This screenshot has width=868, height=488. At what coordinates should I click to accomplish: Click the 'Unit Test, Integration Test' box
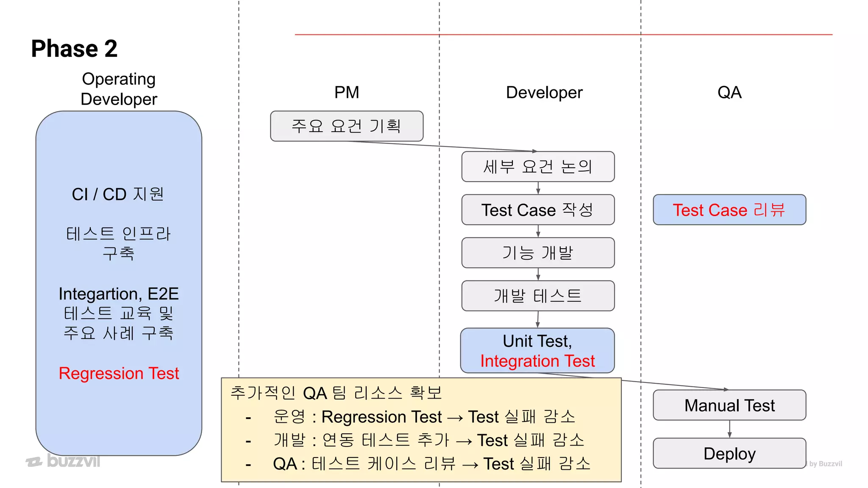[x=537, y=350]
